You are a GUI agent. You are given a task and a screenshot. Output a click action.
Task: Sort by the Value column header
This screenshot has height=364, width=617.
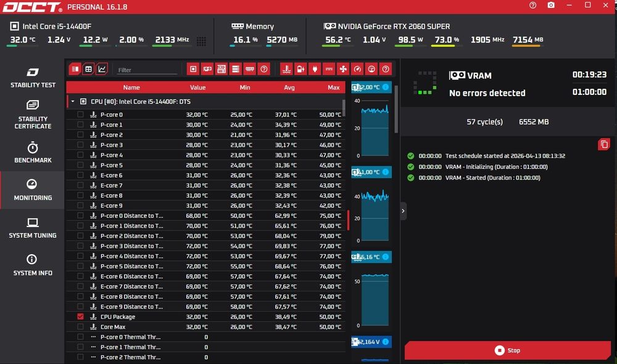click(x=197, y=88)
